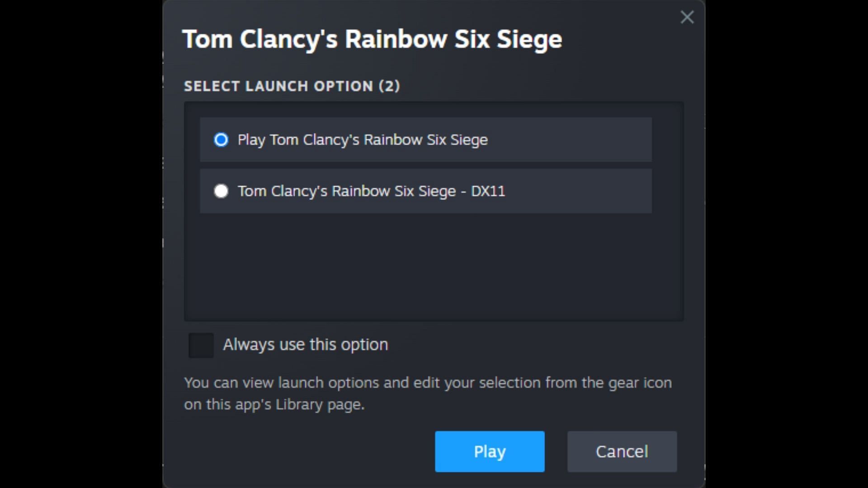The image size is (868, 488).
Task: Click the blue-ringed selected radio circle
Action: pyautogui.click(x=221, y=140)
